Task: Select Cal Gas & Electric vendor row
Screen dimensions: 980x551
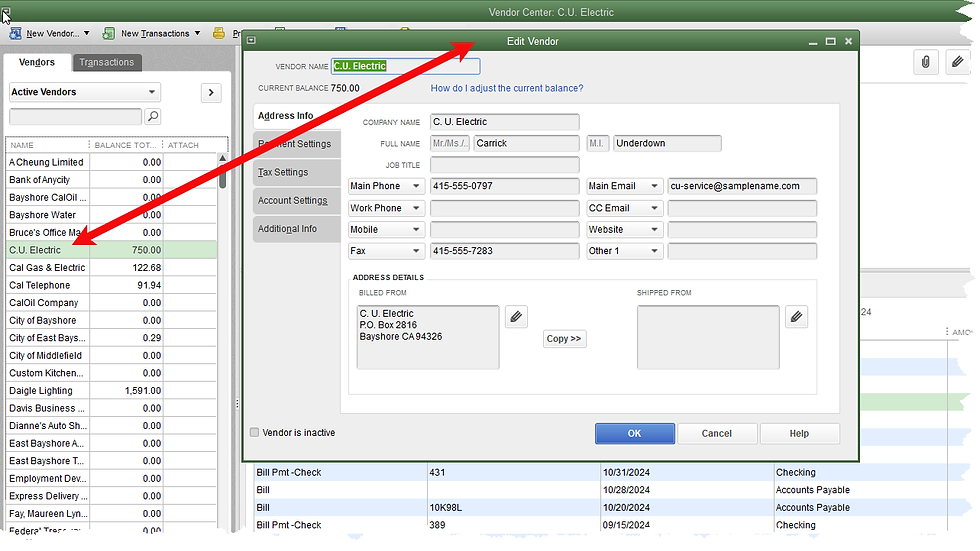Action: (x=111, y=267)
